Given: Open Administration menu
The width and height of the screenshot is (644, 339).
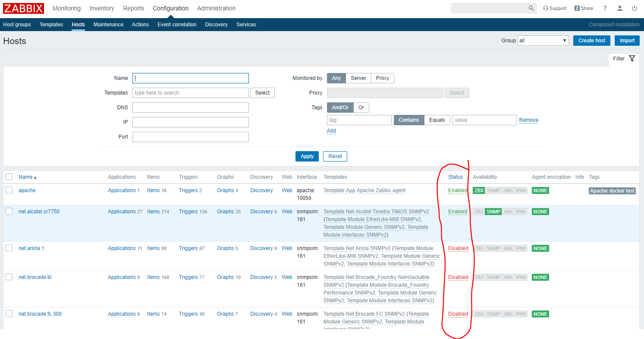Looking at the screenshot, I should coord(216,8).
